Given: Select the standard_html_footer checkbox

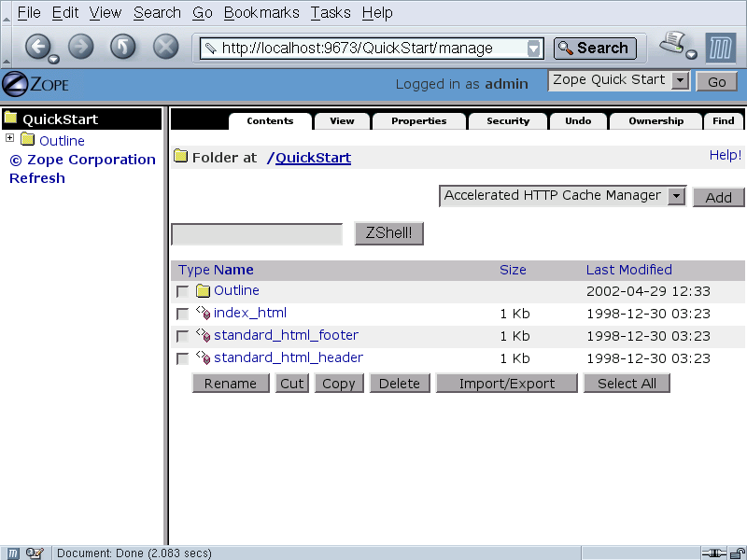Looking at the screenshot, I should (183, 337).
